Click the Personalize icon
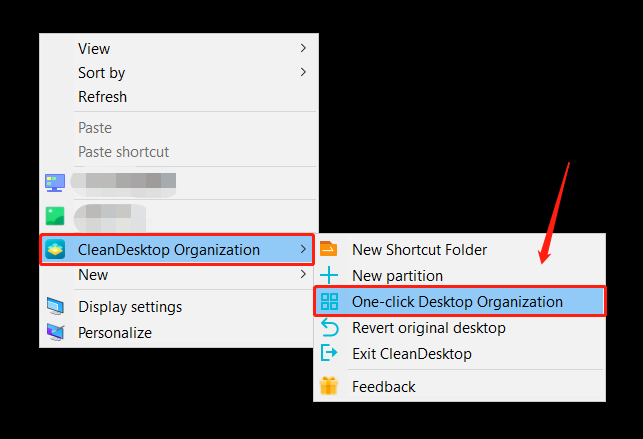Image resolution: width=643 pixels, height=439 pixels. click(x=55, y=332)
